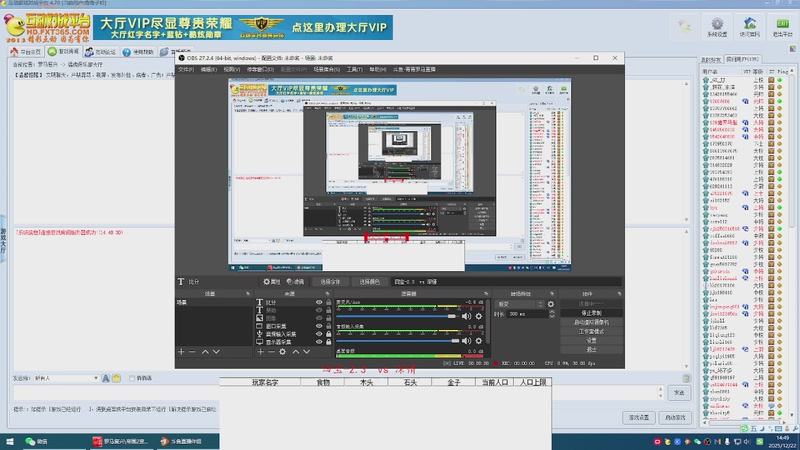Open source properties gear in OBS toolbar
This screenshot has height=450, width=800.
point(272,282)
